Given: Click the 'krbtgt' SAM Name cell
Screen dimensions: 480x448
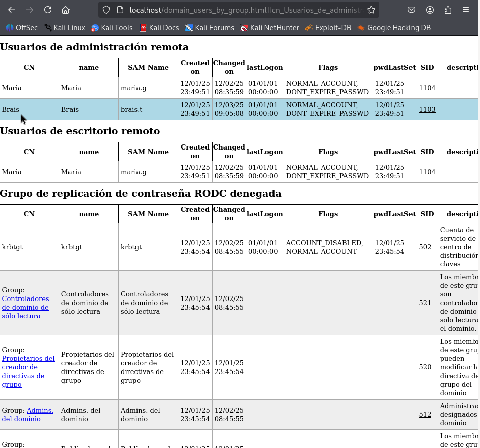Looking at the screenshot, I should 148,247.
